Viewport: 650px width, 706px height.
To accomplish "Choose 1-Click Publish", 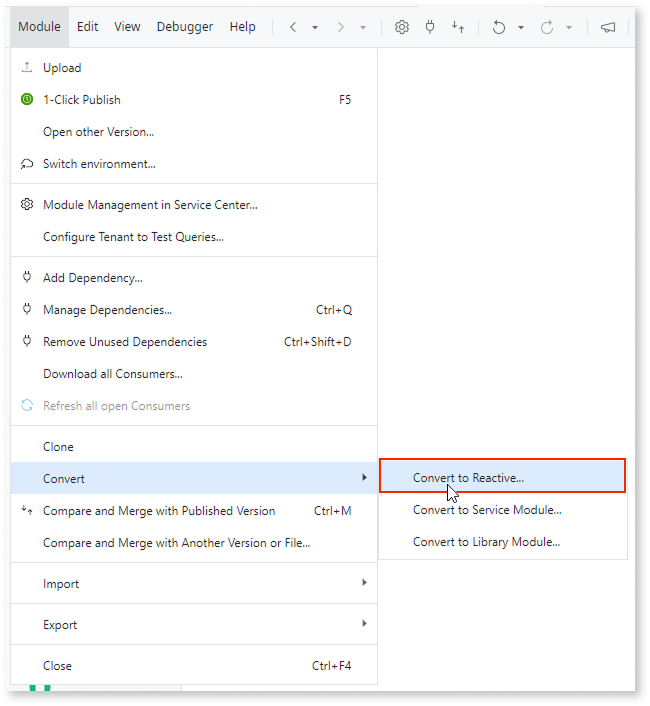I will [194, 100].
